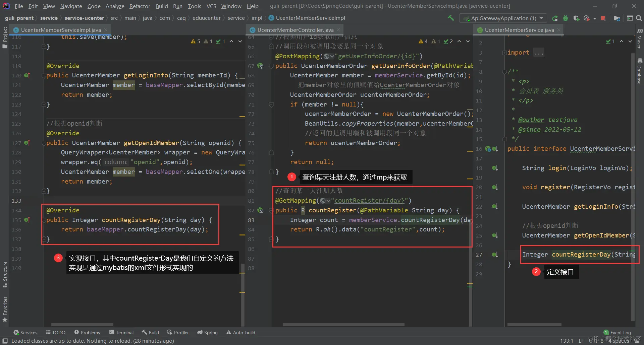Click the tool windows quick-access icon in status bar
The width and height of the screenshot is (644, 345).
[x=5, y=341]
